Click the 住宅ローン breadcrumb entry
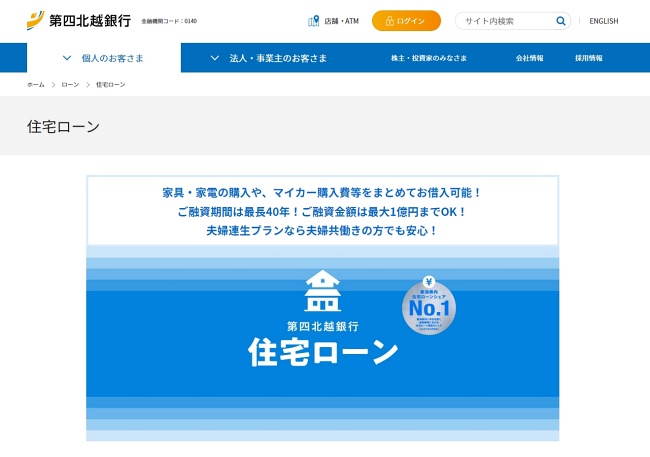Image resolution: width=650 pixels, height=457 pixels. [111, 85]
